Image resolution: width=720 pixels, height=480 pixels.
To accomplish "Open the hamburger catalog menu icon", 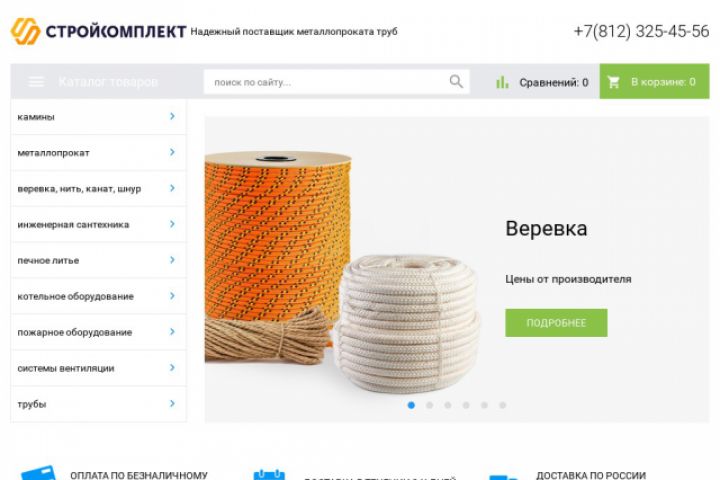I will tap(36, 82).
